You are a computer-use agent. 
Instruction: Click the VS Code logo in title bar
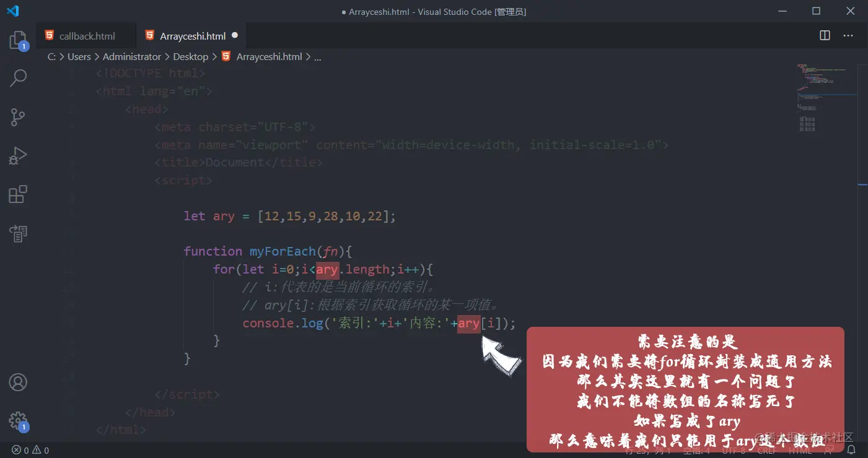click(x=13, y=11)
